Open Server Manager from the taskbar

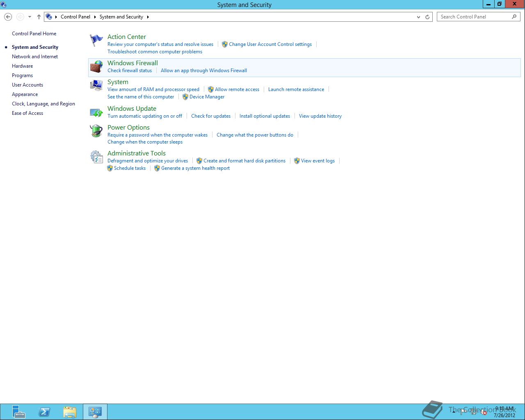click(18, 412)
